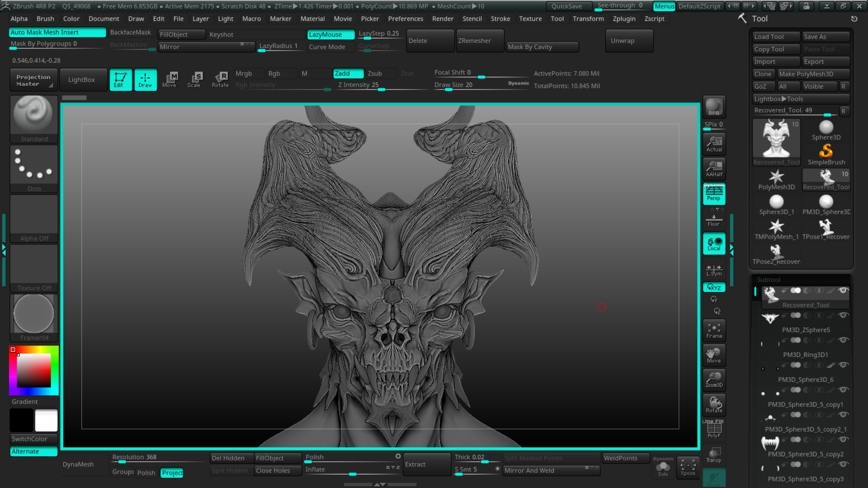Open the Transform menu
Viewport: 868px width, 488px height.
pyautogui.click(x=588, y=19)
